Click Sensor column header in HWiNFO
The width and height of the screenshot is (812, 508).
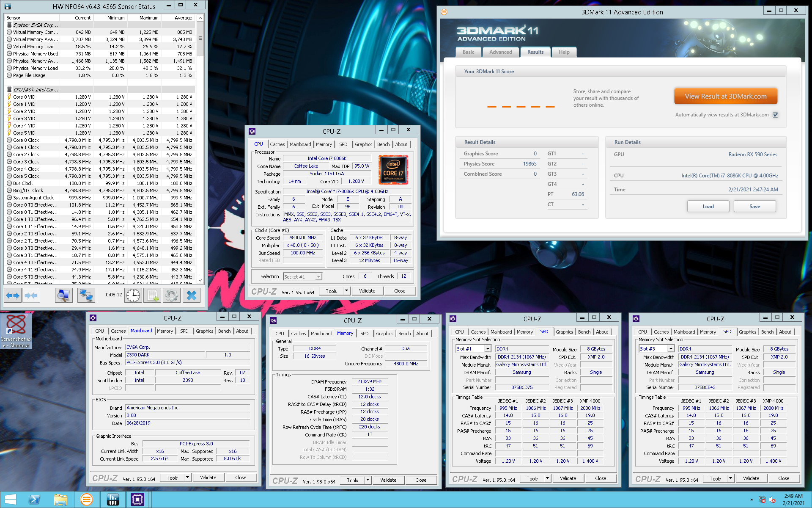(x=32, y=18)
